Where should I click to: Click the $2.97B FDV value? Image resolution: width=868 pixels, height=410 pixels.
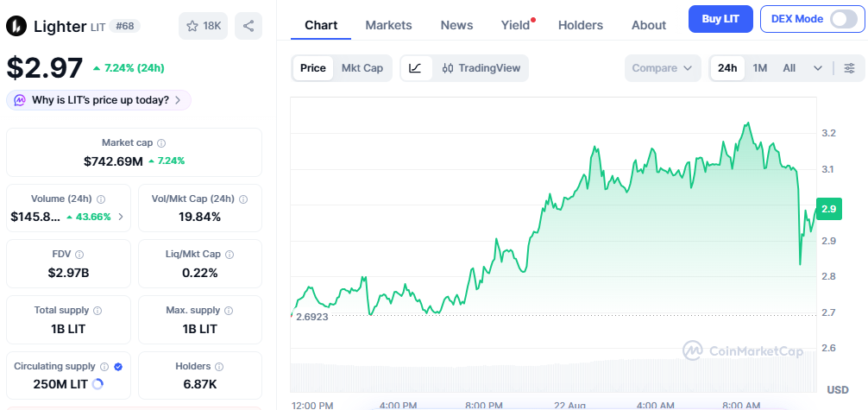click(x=69, y=273)
